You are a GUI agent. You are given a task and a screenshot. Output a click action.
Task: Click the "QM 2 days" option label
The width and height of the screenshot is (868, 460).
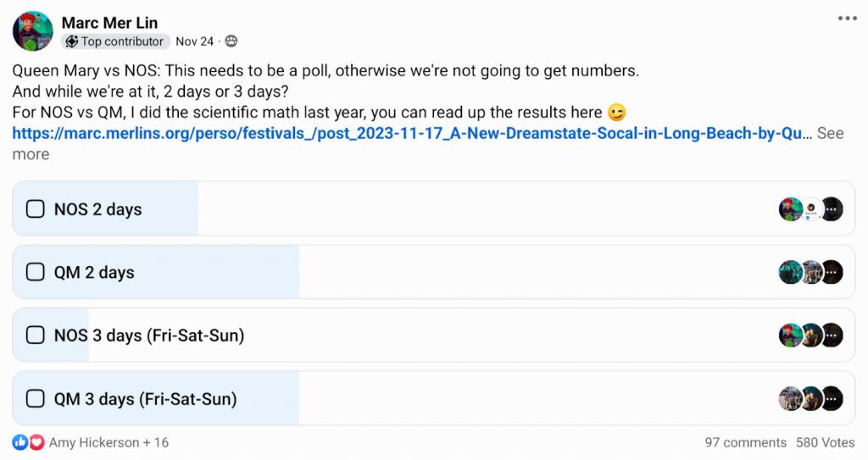94,272
